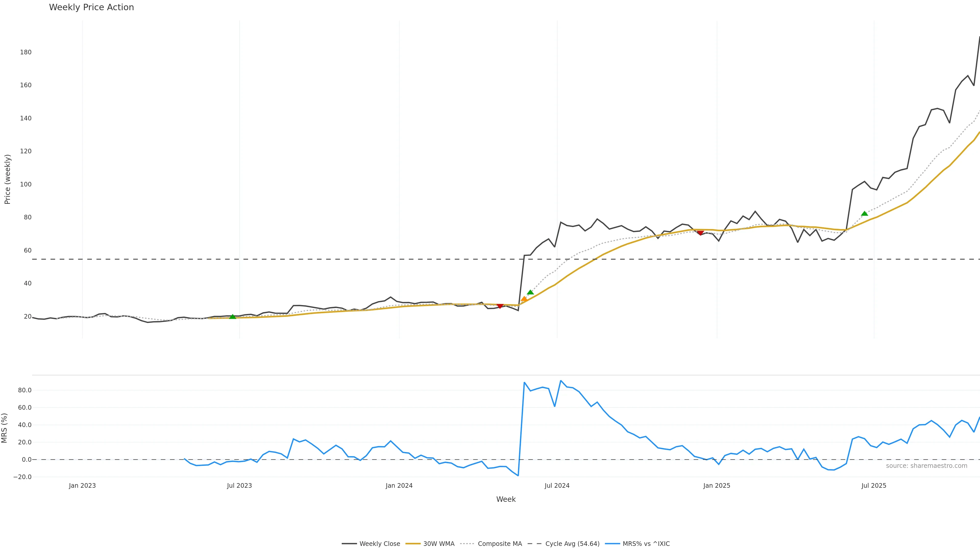Click the source: sharemaestro.com text
Screen dimensions: 980x551
click(926, 466)
